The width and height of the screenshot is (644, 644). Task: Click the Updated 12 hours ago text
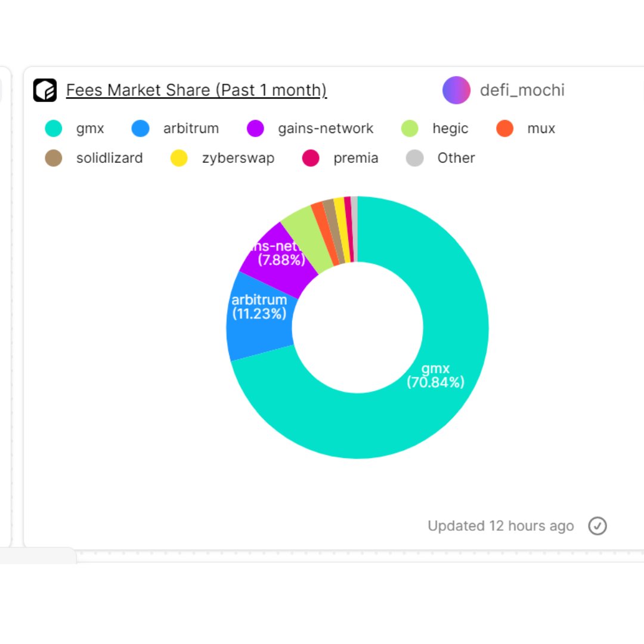pyautogui.click(x=500, y=526)
